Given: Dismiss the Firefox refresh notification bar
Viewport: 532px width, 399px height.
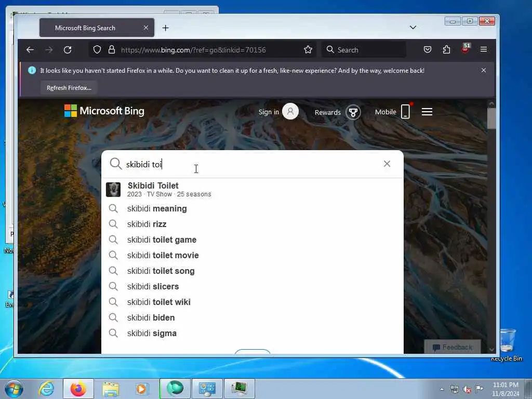Looking at the screenshot, I should 484,70.
